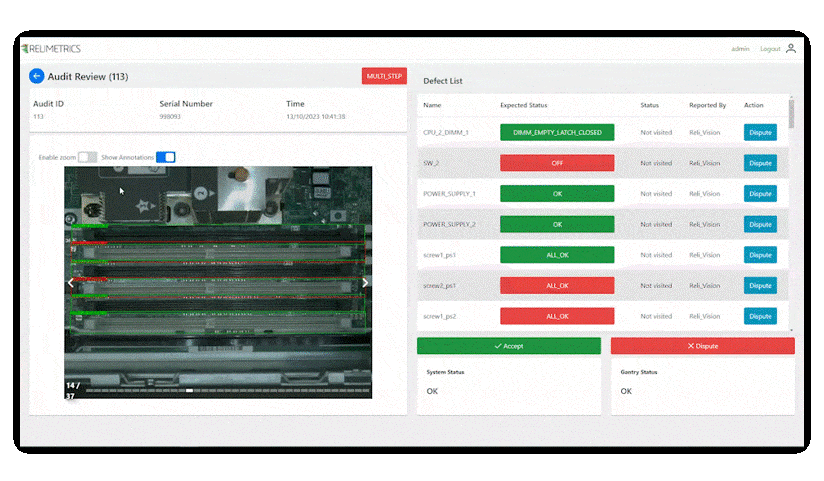824x481 pixels.
Task: Turn off the Show Annotations switch
Action: 165,157
